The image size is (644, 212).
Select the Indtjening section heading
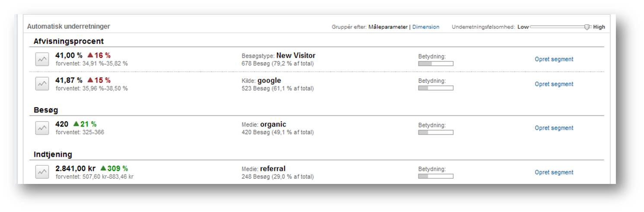53,155
